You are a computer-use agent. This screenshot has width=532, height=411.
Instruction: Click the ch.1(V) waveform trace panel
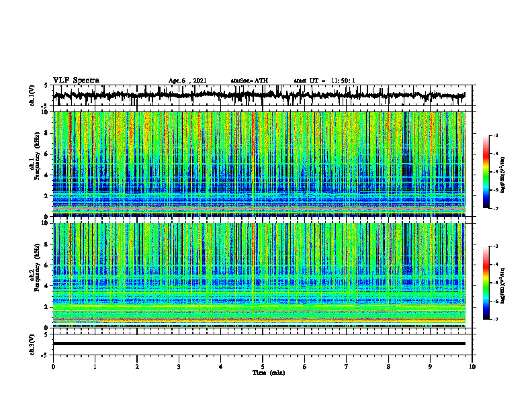coord(263,95)
